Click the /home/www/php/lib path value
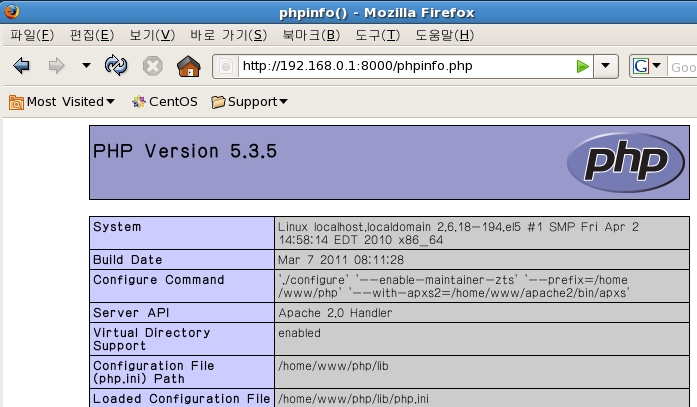This screenshot has height=407, width=697. click(333, 366)
